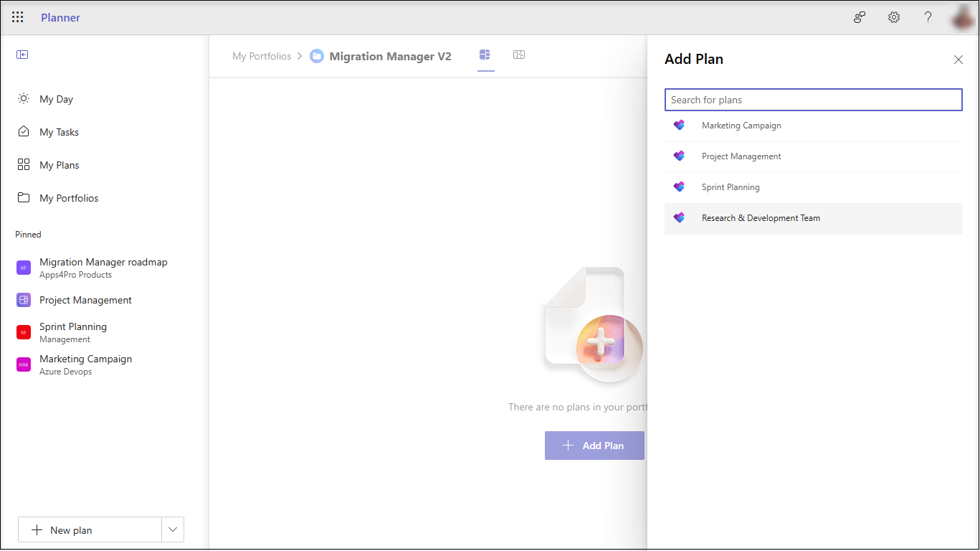The width and height of the screenshot is (980, 551).
Task: Select the Sprint Planning plan to add
Action: coord(731,187)
